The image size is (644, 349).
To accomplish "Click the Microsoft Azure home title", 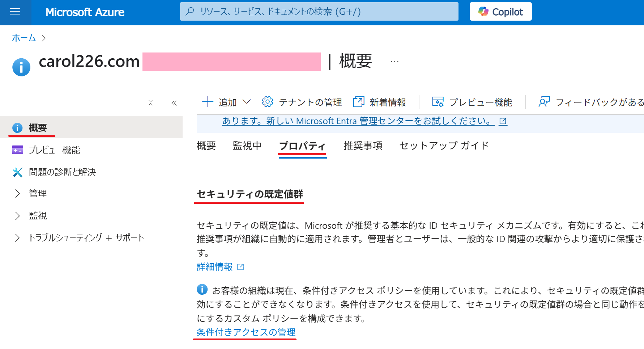I will tap(85, 12).
